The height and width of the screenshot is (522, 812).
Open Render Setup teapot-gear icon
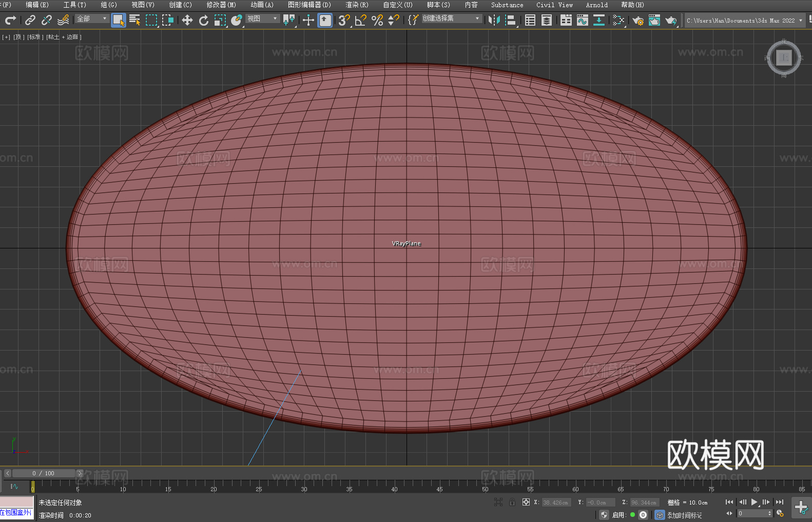(x=638, y=20)
